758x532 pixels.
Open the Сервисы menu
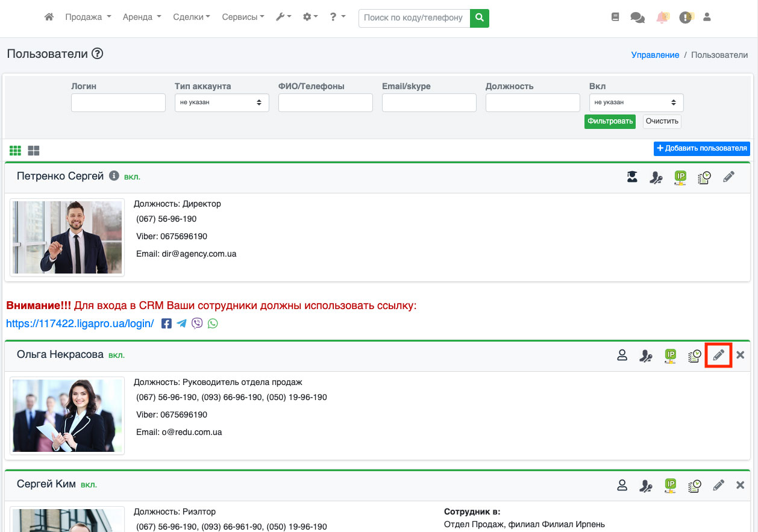click(x=243, y=17)
